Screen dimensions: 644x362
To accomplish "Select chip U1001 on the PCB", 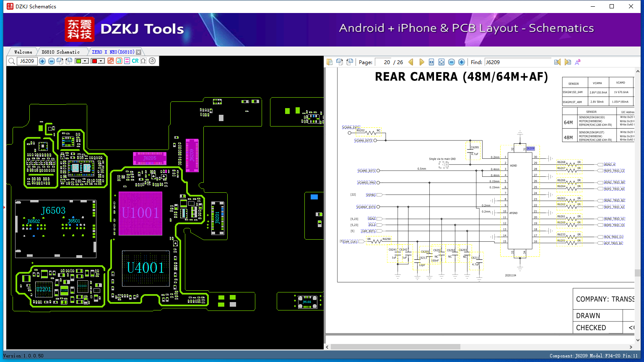I will [x=140, y=213].
